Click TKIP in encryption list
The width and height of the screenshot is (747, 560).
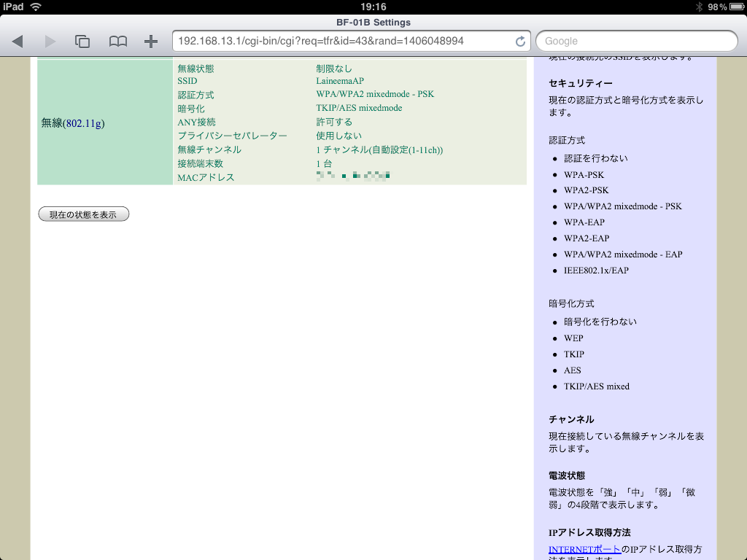(573, 354)
